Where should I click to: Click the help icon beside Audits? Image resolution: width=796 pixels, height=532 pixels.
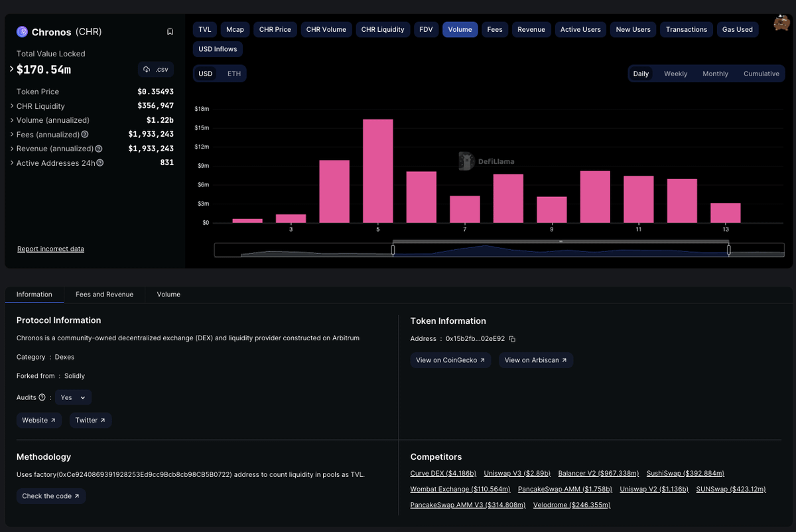click(42, 397)
